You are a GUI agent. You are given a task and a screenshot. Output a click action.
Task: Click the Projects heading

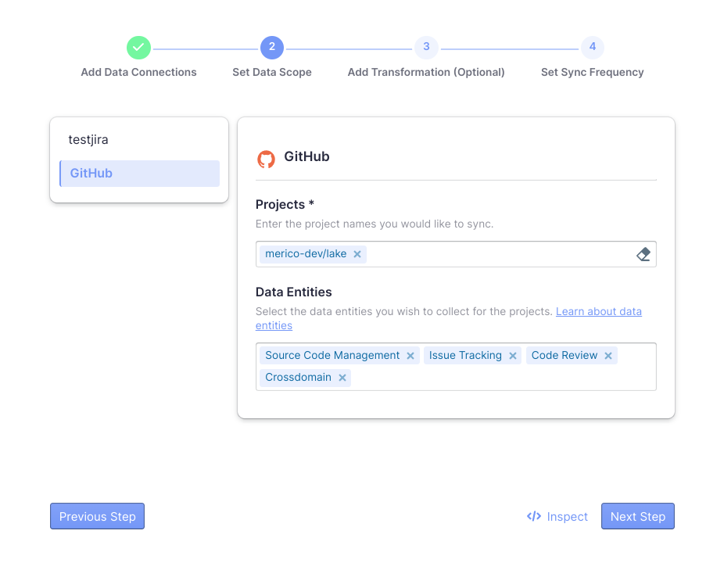(x=285, y=205)
